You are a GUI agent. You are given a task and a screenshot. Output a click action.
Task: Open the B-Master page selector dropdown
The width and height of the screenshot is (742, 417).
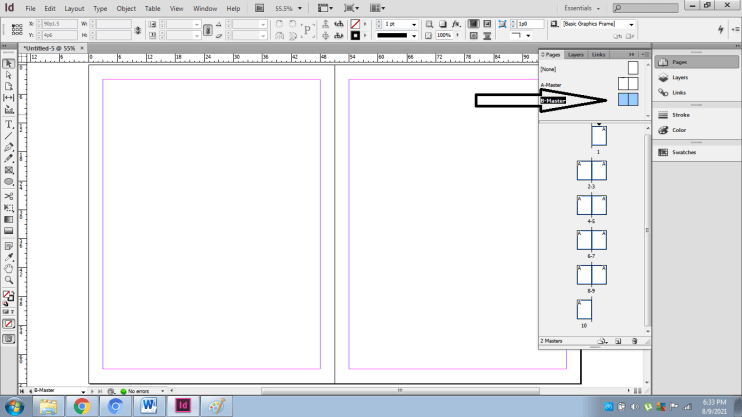(x=83, y=391)
